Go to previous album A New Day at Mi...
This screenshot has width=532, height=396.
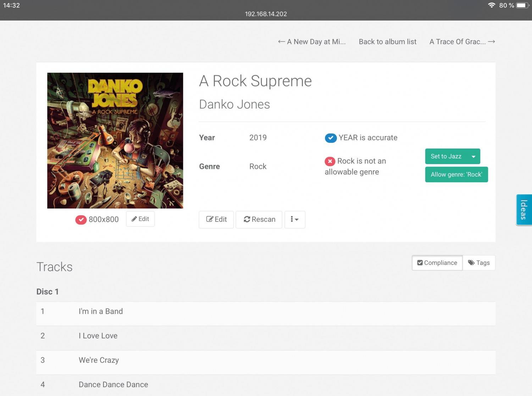coord(312,42)
